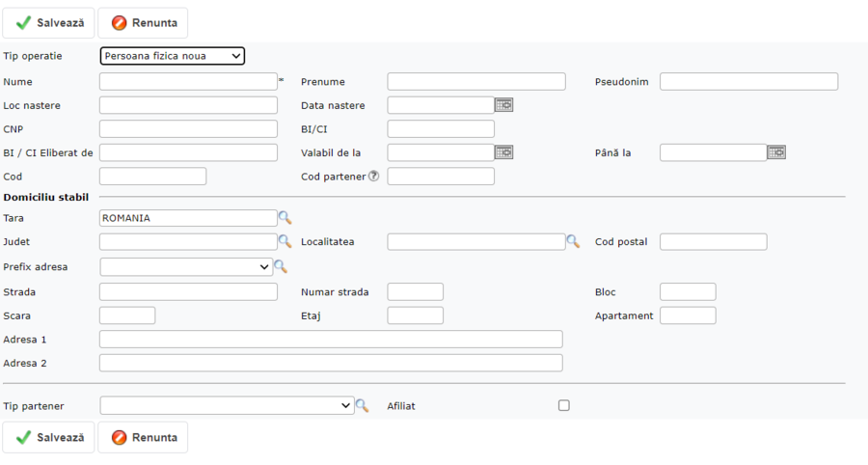Select the Adresa 1 input field
The width and height of the screenshot is (868, 465).
click(330, 340)
